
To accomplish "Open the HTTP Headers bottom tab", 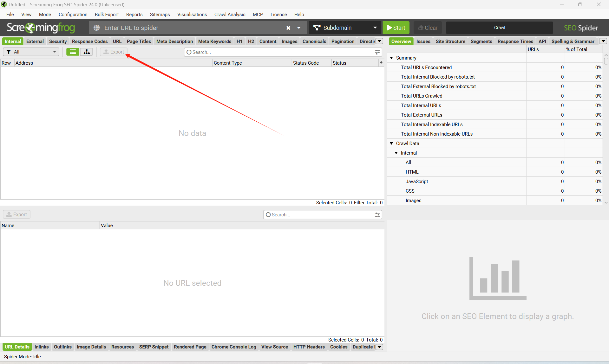I will pos(309,347).
